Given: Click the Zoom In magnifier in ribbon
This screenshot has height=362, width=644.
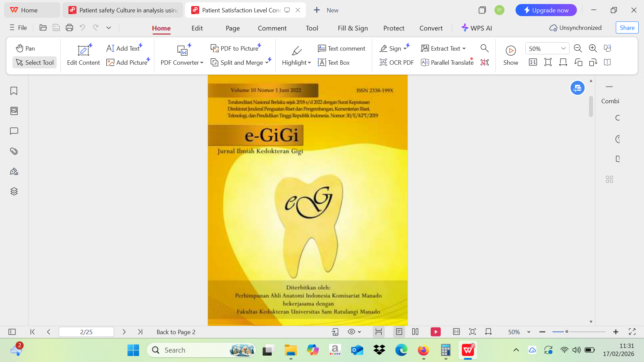Looking at the screenshot, I should point(593,48).
